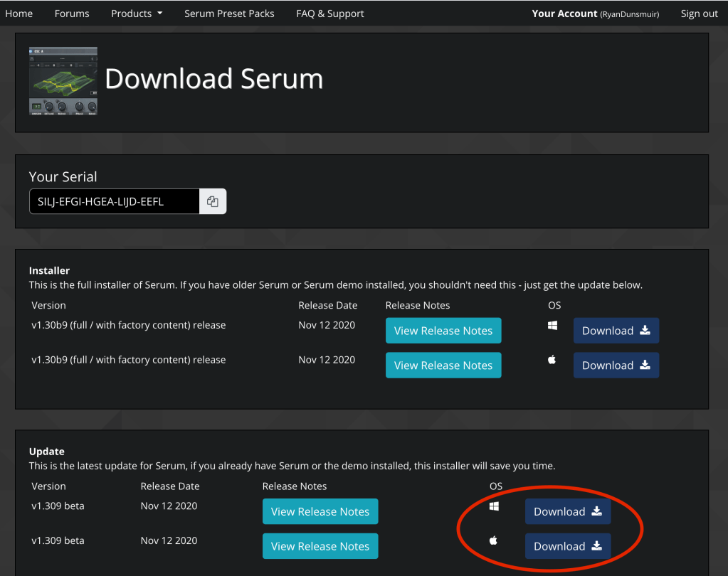This screenshot has height=576, width=728.
Task: Click the Serum synth thumbnail image
Action: tap(63, 81)
